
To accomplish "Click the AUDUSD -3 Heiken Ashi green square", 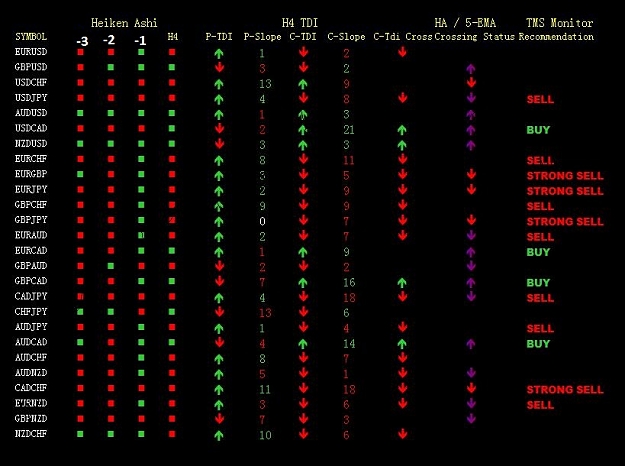I will (x=81, y=113).
